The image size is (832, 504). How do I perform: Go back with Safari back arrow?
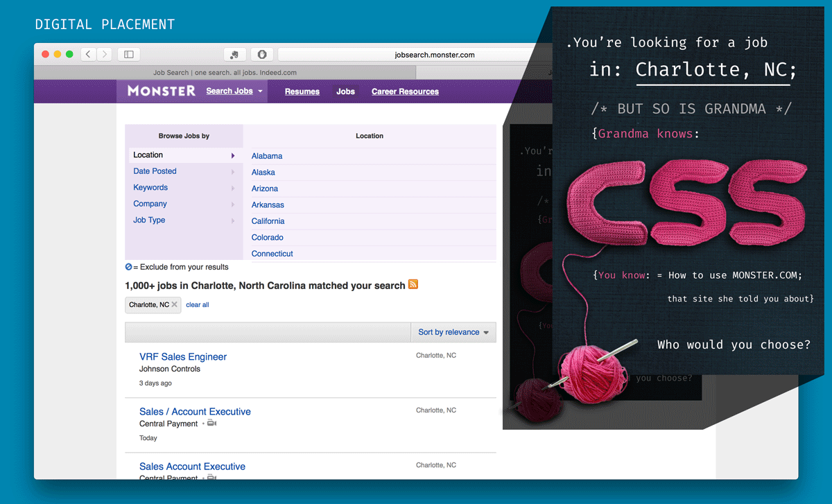click(88, 54)
